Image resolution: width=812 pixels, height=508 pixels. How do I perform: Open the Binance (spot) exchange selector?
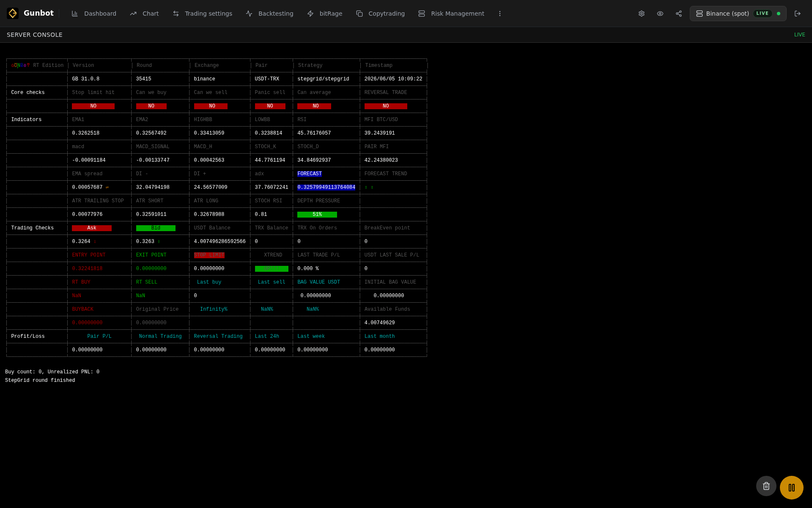click(738, 14)
